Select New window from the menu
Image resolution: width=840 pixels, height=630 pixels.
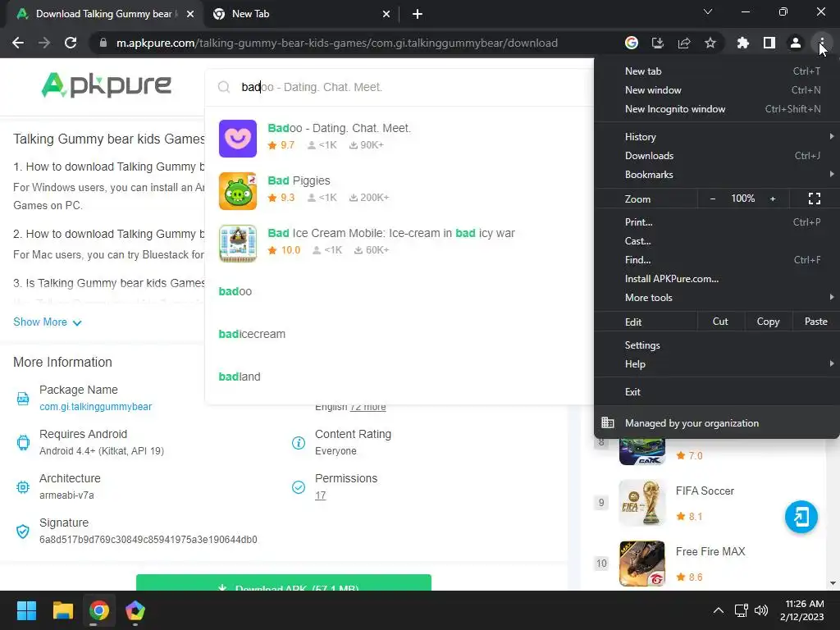(x=717, y=90)
